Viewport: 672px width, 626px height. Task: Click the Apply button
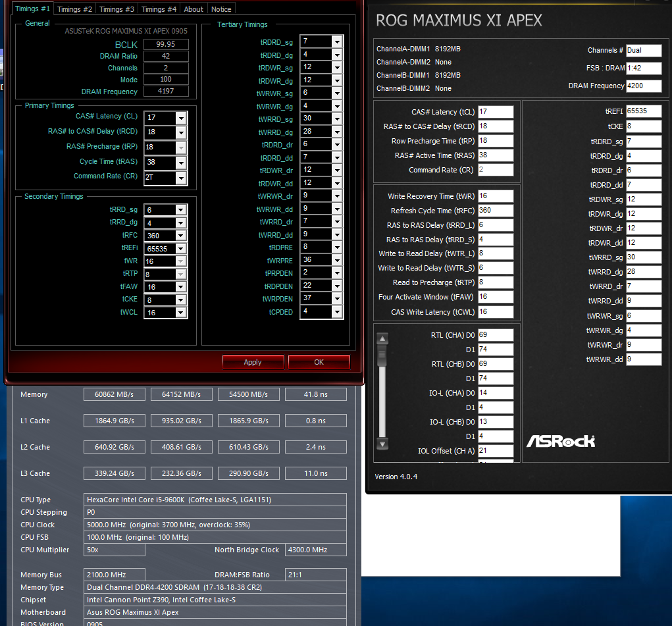coord(253,362)
